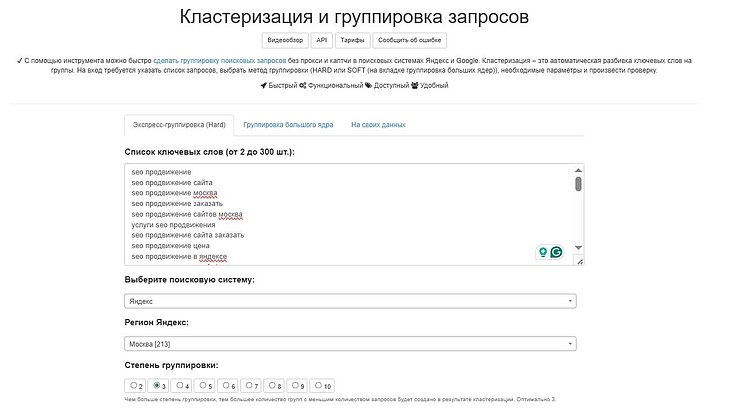
Task: Select grouping degree 6 radio button
Action: point(226,385)
